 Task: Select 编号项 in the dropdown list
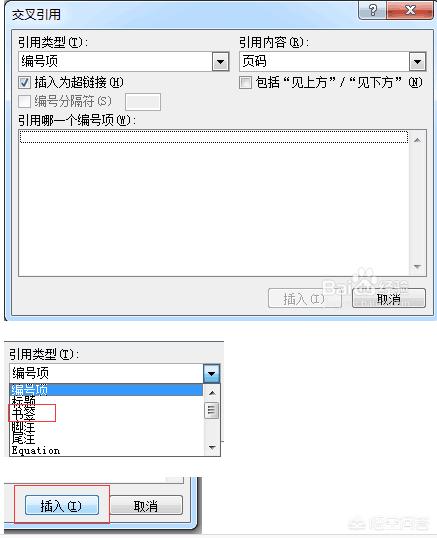point(106,390)
